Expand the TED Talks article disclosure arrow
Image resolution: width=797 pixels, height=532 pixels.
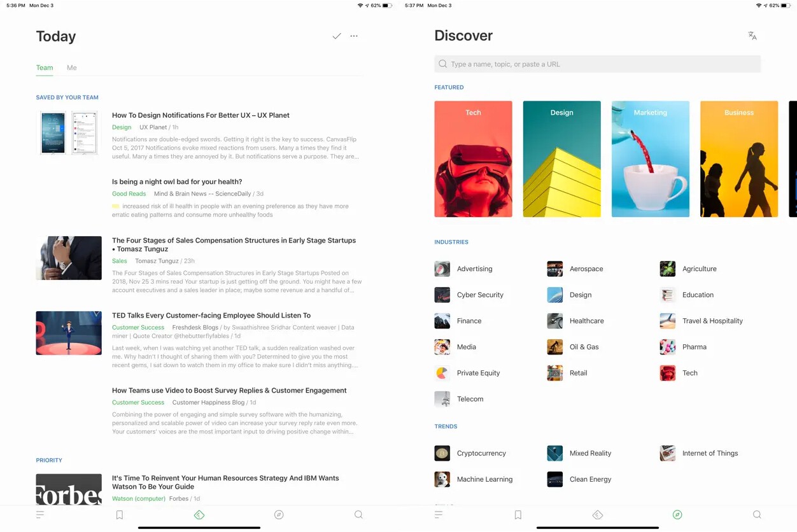[x=95, y=313]
